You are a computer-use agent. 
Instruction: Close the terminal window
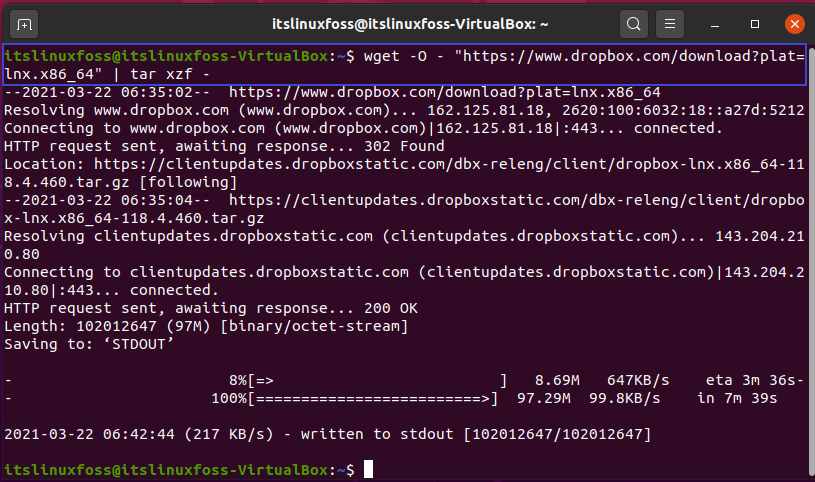[795, 24]
